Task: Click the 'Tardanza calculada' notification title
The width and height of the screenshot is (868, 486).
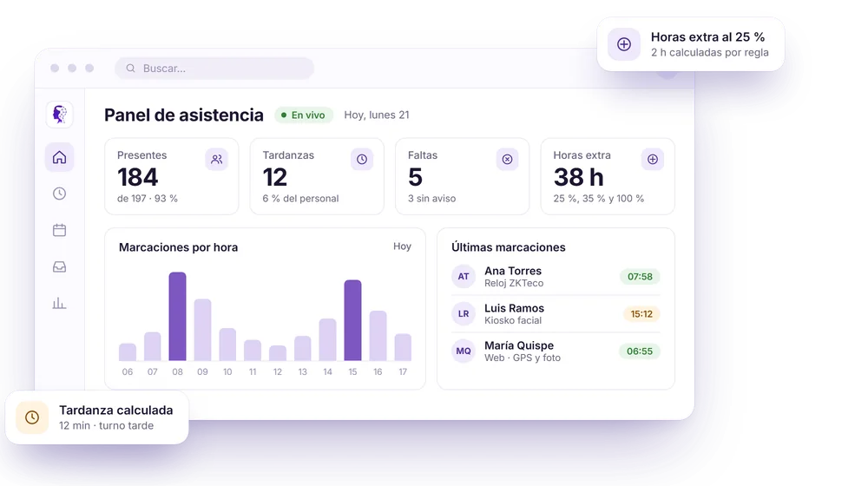Action: [x=115, y=410]
